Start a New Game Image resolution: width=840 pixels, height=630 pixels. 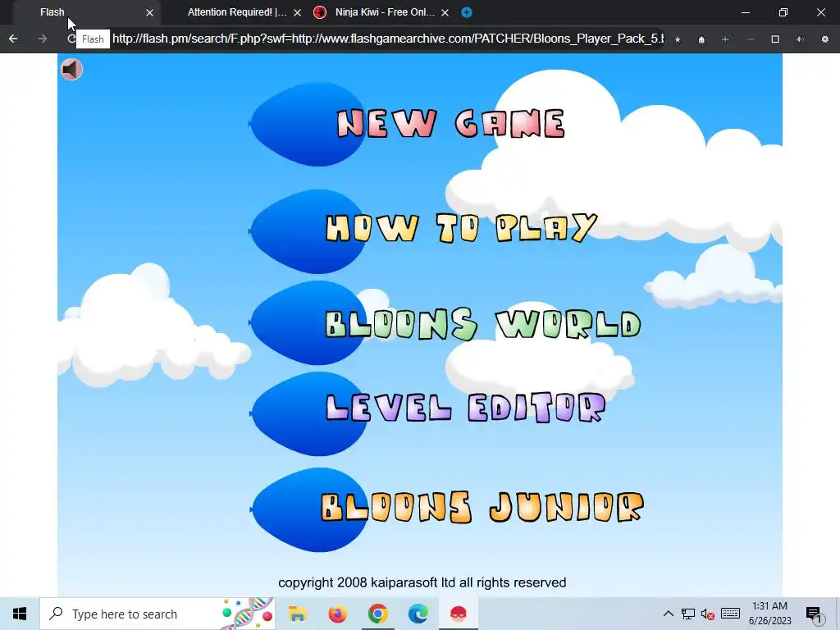[450, 124]
